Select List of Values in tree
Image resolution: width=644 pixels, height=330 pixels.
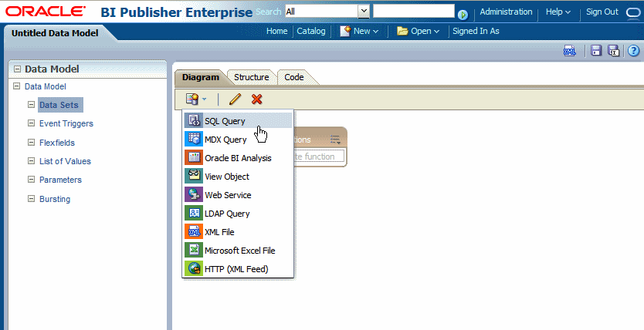coord(65,161)
